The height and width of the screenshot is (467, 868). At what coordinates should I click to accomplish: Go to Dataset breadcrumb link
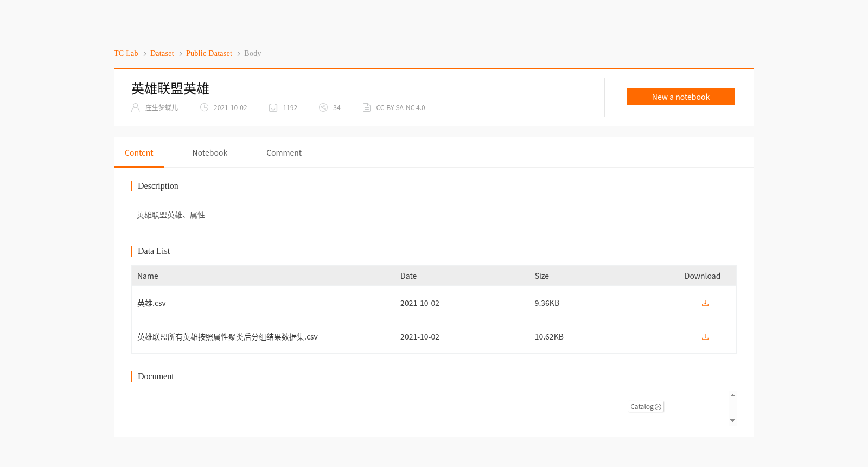(x=162, y=53)
